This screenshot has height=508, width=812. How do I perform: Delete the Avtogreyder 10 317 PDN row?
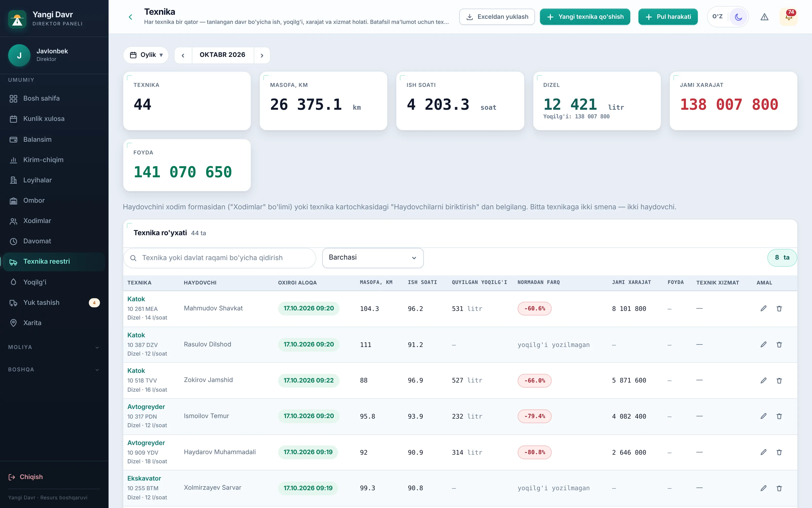pyautogui.click(x=779, y=416)
